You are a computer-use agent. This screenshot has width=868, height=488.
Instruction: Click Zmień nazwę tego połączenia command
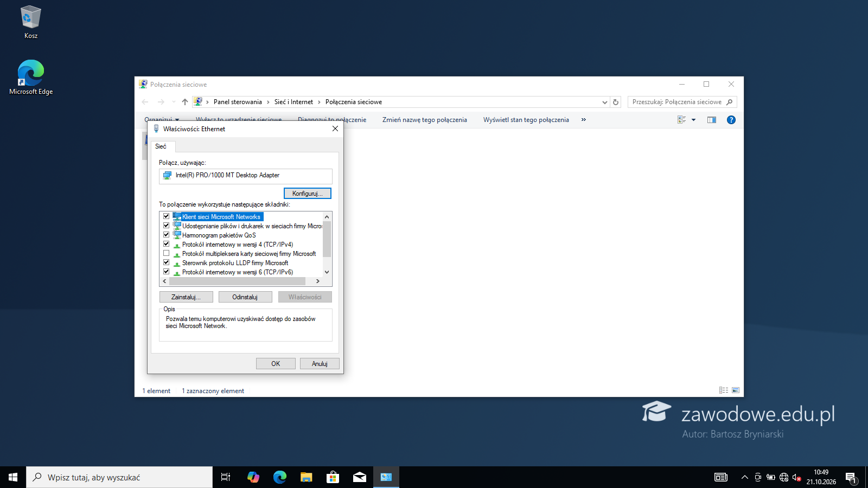click(x=425, y=120)
